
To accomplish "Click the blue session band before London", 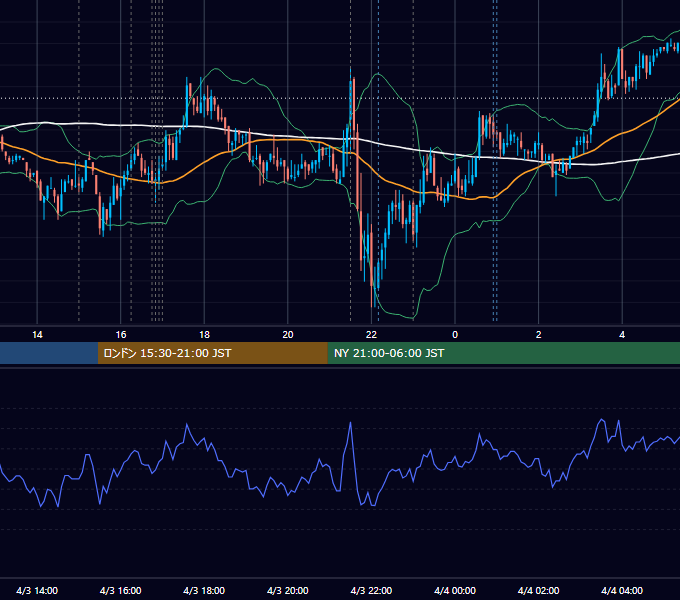I will point(49,353).
